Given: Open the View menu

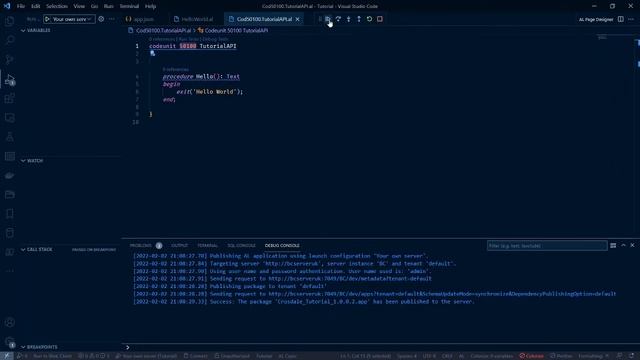Looking at the screenshot, I should [x=79, y=6].
